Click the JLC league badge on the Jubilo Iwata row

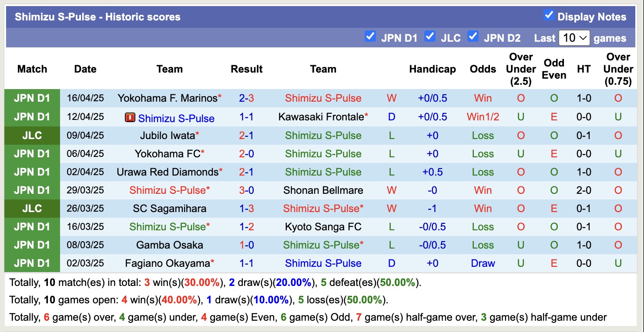tap(32, 135)
